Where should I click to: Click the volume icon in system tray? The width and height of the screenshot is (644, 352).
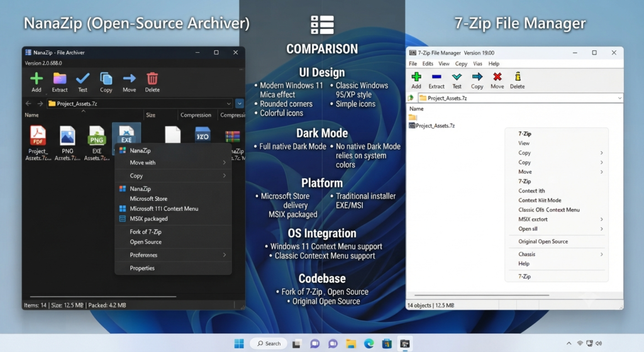599,343
